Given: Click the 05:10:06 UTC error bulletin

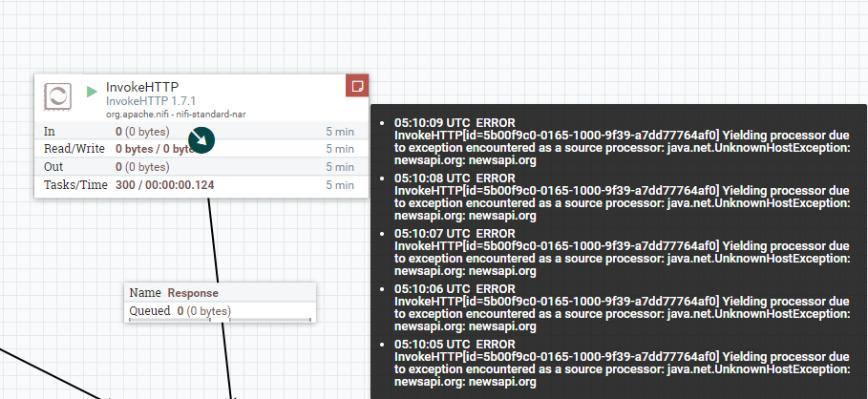Looking at the screenshot, I should click(x=622, y=307).
